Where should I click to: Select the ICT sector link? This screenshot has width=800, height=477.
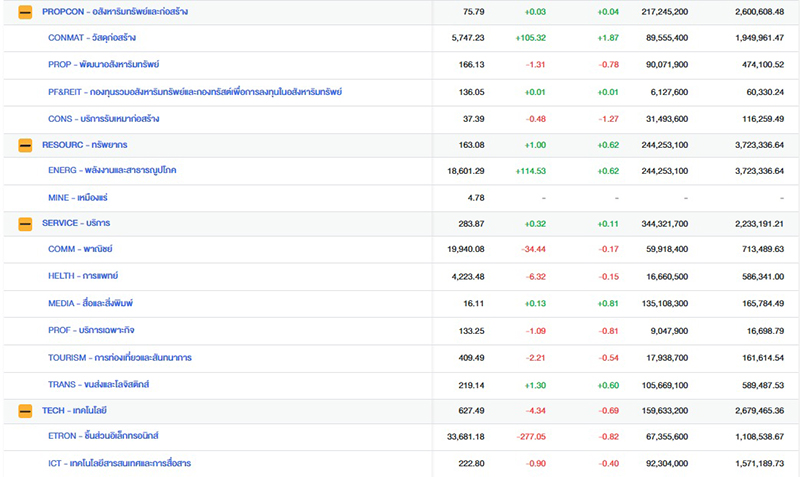pos(120,463)
